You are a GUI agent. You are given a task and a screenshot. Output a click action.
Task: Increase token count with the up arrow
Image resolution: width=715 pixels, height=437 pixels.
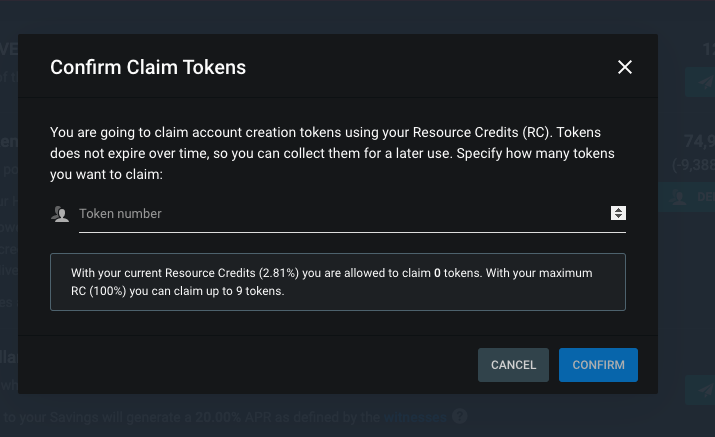pos(618,210)
